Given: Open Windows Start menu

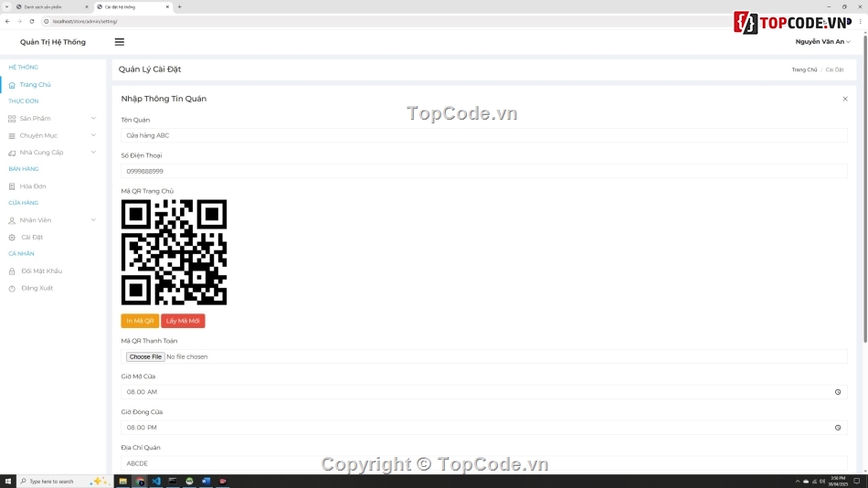Looking at the screenshot, I should point(7,482).
